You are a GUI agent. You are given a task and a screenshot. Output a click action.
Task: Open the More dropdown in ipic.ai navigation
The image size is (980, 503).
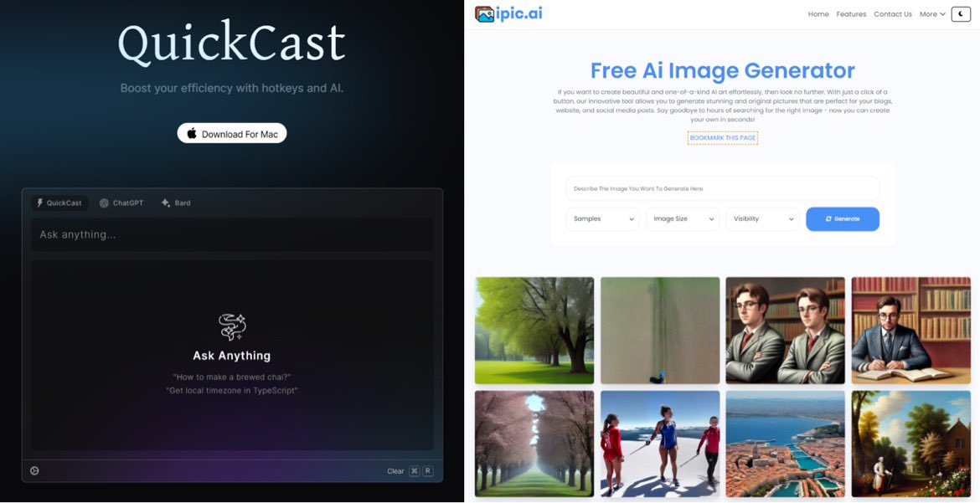point(932,14)
